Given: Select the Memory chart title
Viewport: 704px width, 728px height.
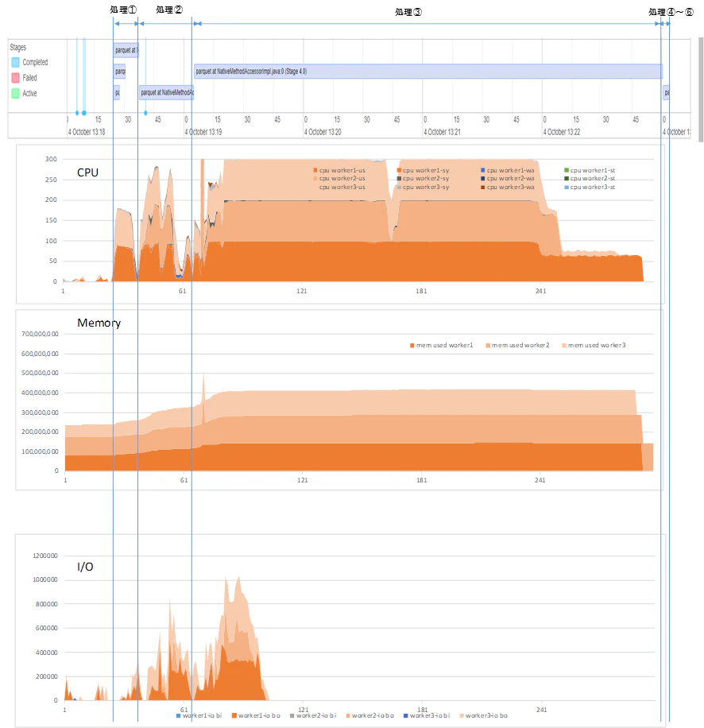Looking at the screenshot, I should (x=99, y=323).
